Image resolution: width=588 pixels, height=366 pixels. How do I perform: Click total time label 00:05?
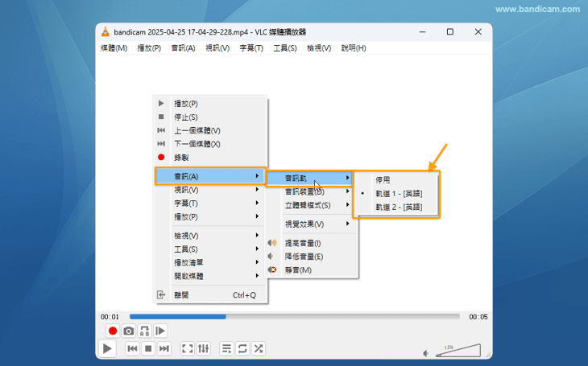(x=478, y=317)
